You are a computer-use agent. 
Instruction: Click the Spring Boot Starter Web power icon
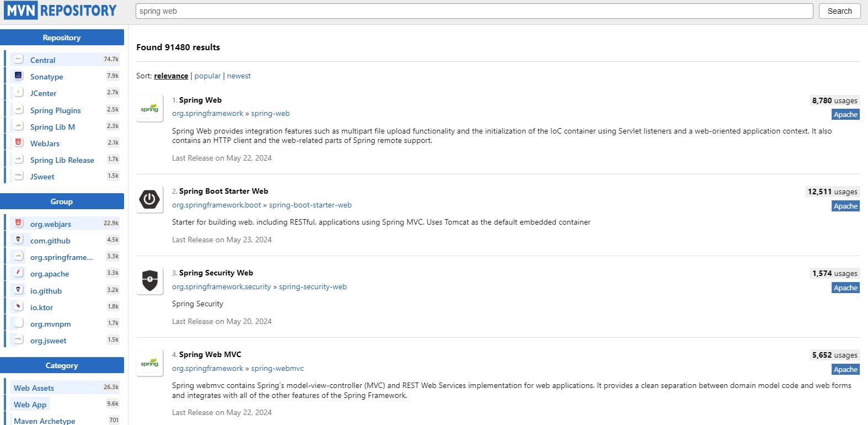(x=149, y=199)
